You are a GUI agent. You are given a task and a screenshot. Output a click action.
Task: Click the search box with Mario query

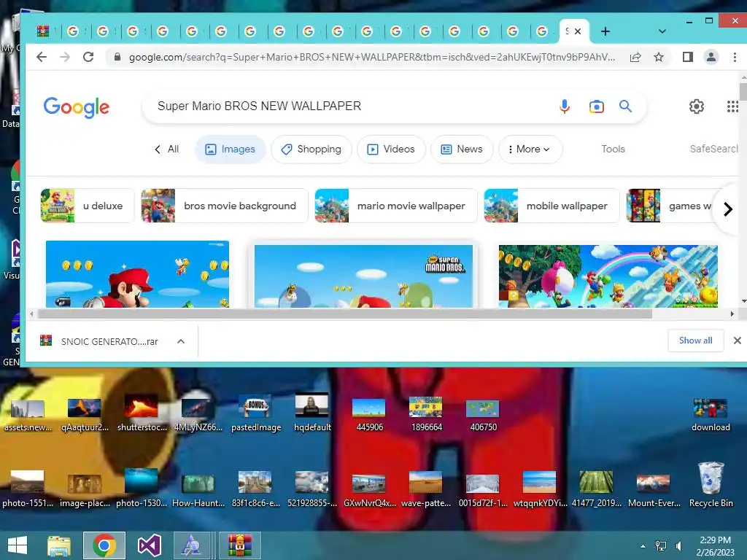[352, 106]
